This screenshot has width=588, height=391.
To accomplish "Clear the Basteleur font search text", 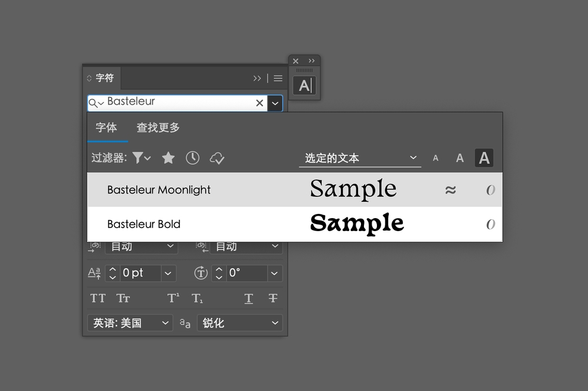I will [x=259, y=103].
